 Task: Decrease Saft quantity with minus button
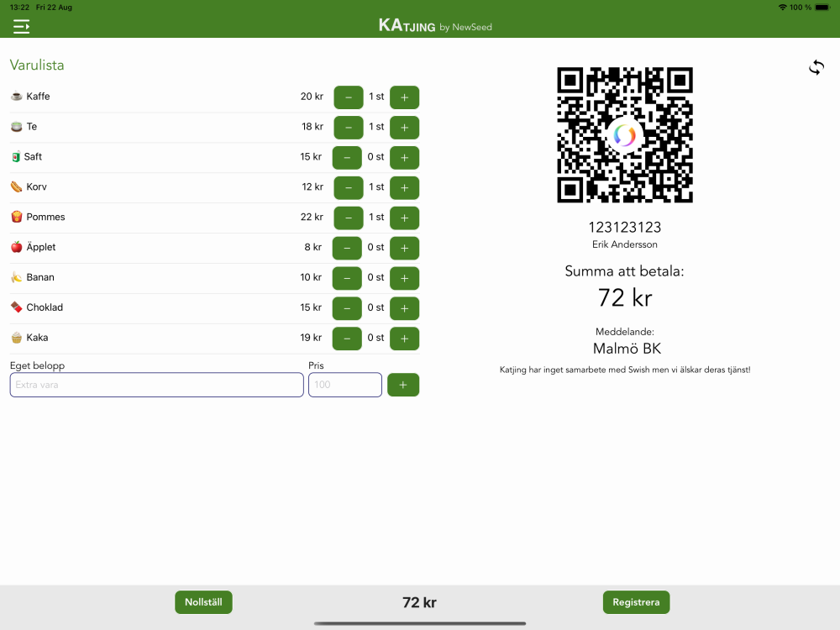click(x=347, y=158)
